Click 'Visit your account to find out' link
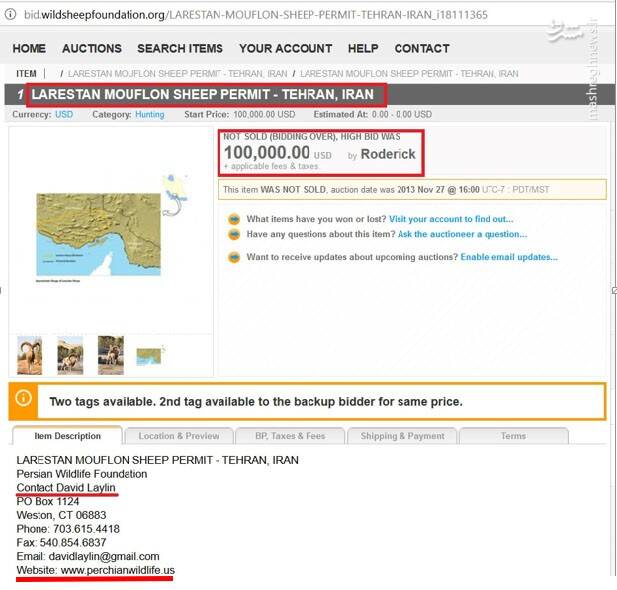The width and height of the screenshot is (617, 590). coord(451,219)
